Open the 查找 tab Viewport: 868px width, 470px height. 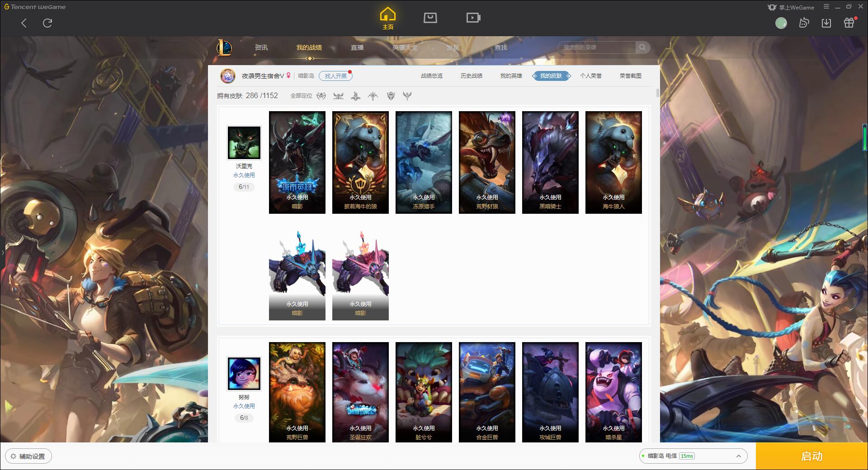(x=501, y=47)
